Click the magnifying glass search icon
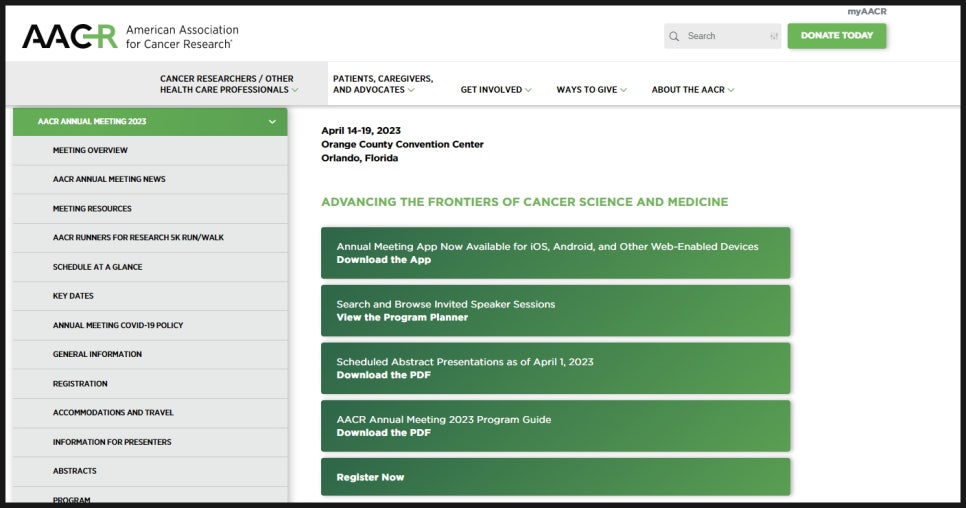The height and width of the screenshot is (508, 966). tap(674, 36)
